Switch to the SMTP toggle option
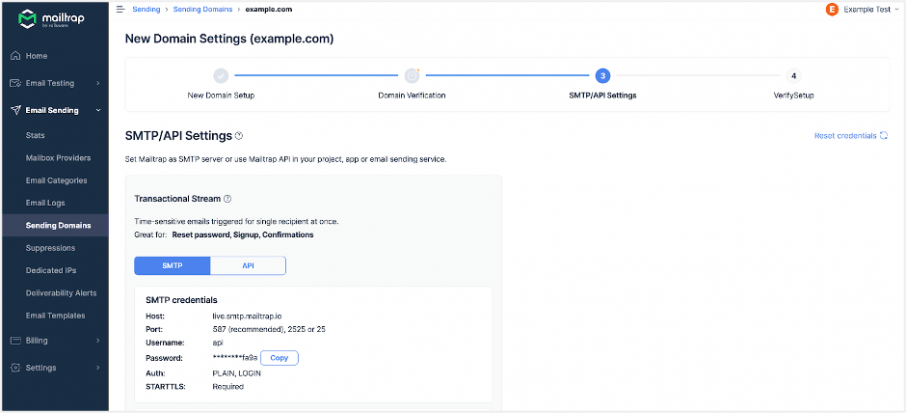906x413 pixels. (x=172, y=266)
